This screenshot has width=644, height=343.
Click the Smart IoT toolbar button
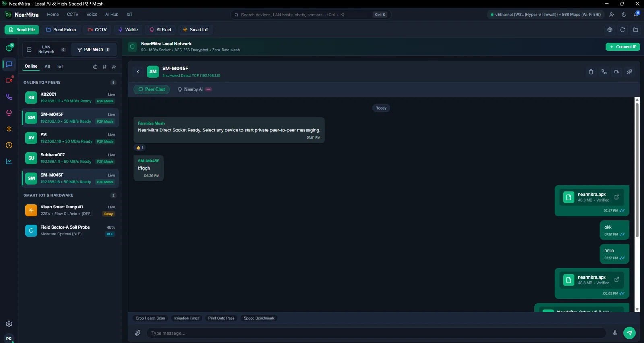point(195,30)
